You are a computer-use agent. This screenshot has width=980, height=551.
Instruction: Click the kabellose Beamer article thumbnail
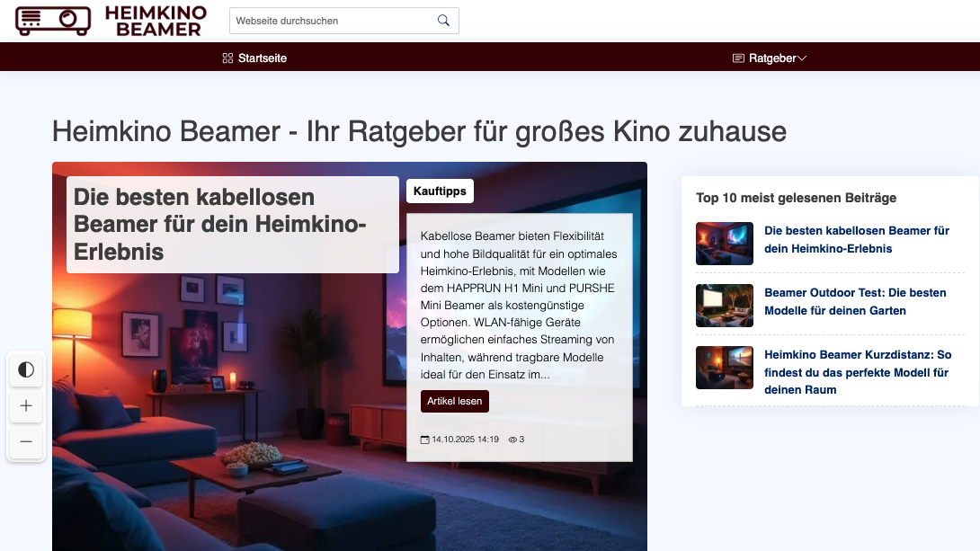(x=724, y=244)
